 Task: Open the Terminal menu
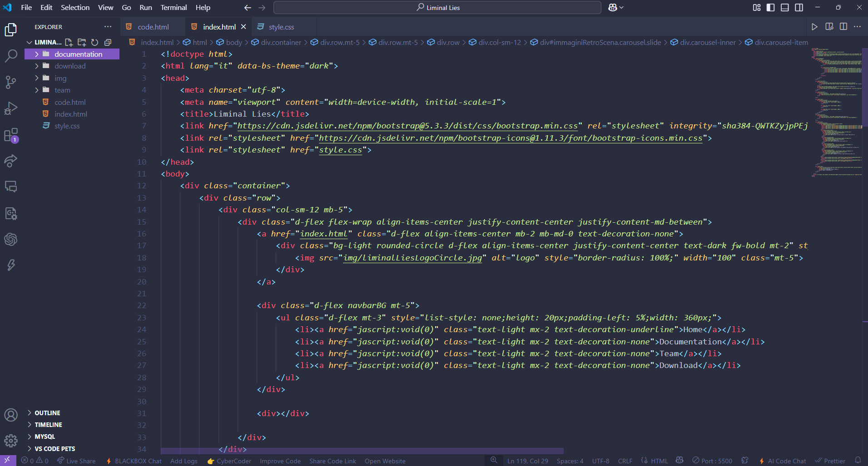tap(174, 7)
